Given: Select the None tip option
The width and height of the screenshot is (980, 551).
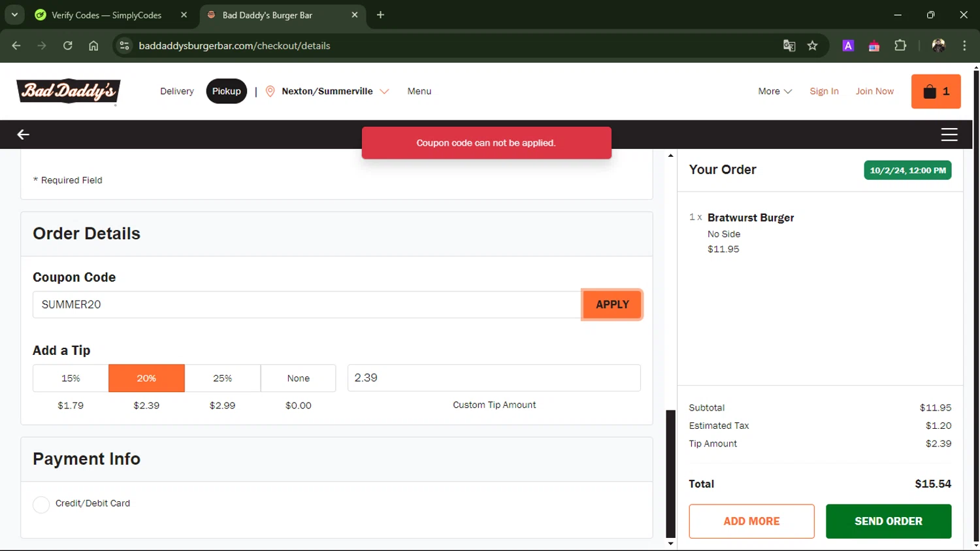Looking at the screenshot, I should (x=298, y=378).
